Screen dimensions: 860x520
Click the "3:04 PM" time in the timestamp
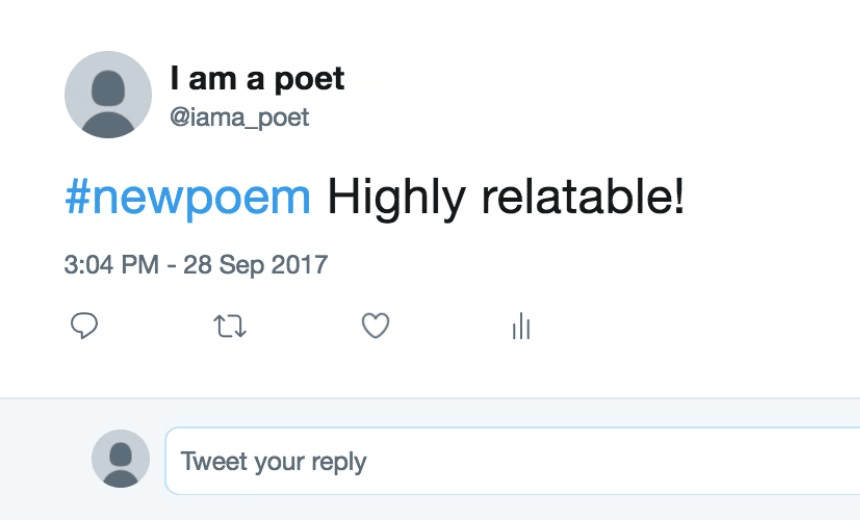pos(111,266)
